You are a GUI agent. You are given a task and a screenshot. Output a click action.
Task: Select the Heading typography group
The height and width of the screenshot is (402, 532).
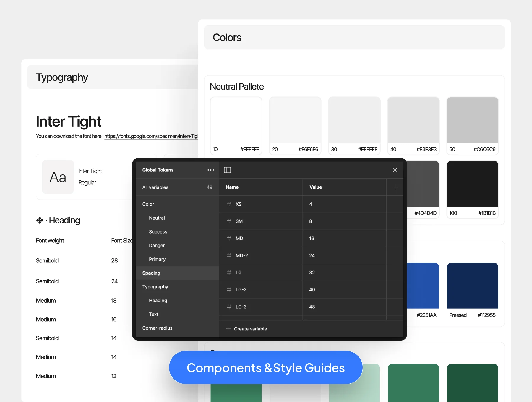(177, 300)
